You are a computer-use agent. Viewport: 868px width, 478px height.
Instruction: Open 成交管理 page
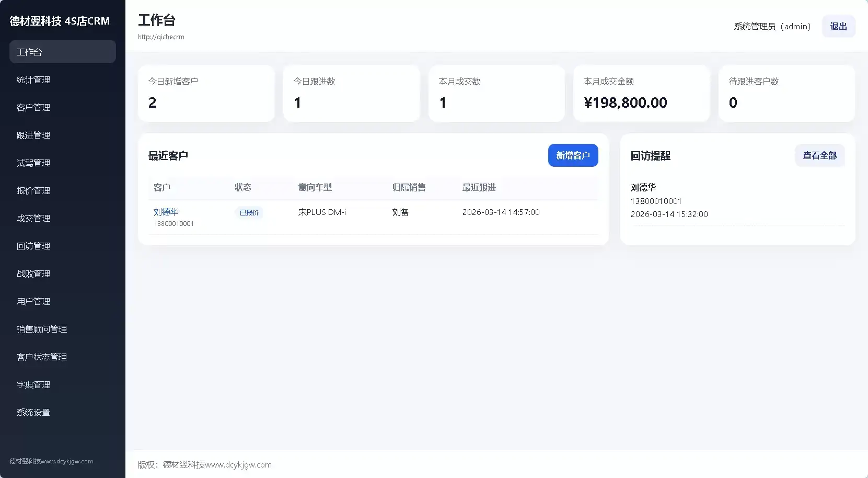pos(33,218)
